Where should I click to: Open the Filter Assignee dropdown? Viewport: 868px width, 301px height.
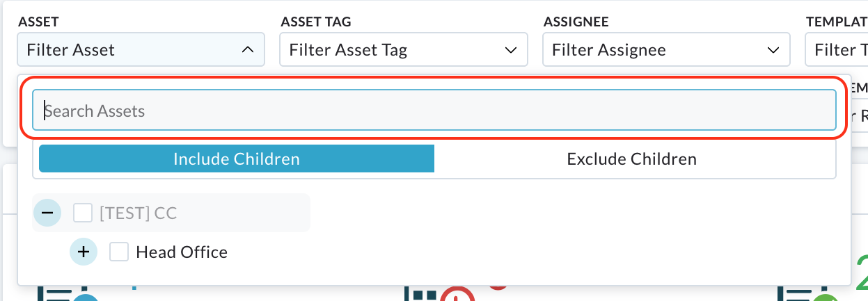pos(666,50)
